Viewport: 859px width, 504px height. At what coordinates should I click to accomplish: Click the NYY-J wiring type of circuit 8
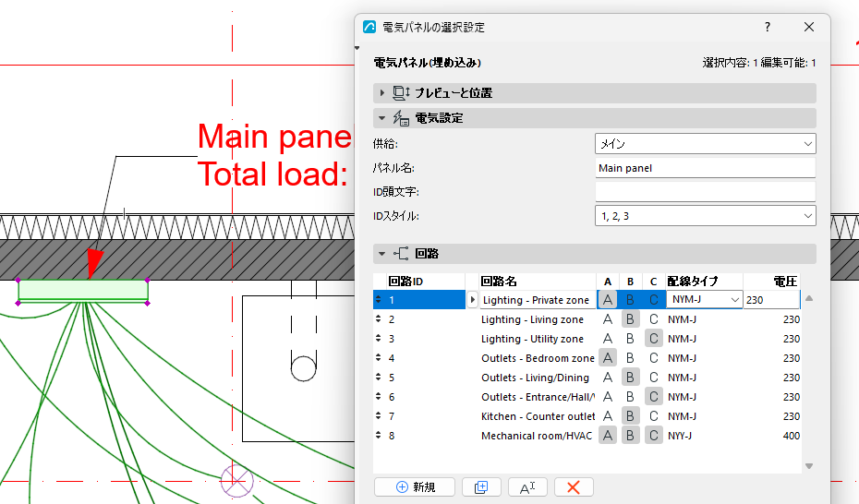click(680, 436)
